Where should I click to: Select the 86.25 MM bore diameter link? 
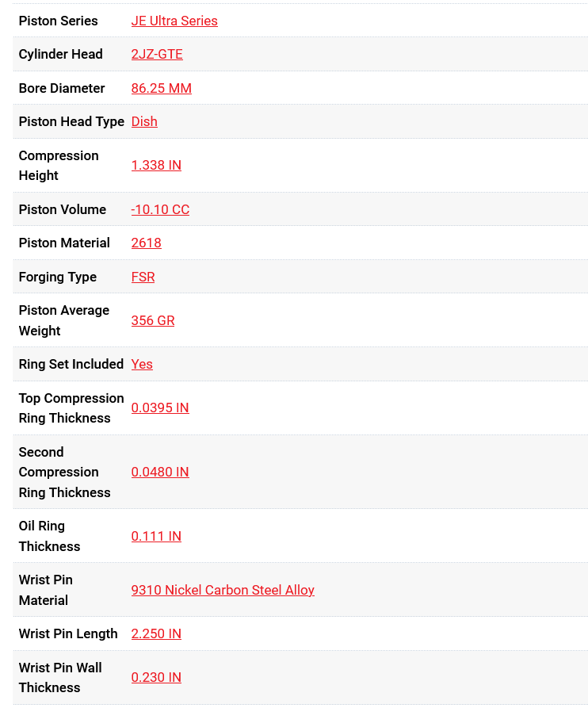[x=161, y=88]
